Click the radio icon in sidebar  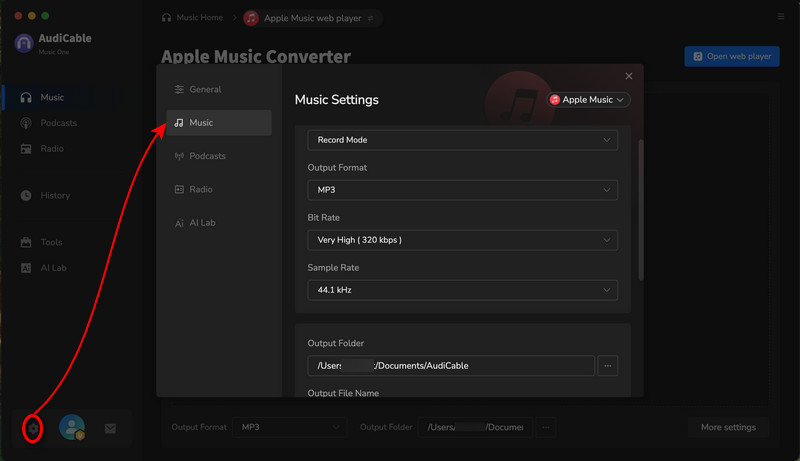26,149
